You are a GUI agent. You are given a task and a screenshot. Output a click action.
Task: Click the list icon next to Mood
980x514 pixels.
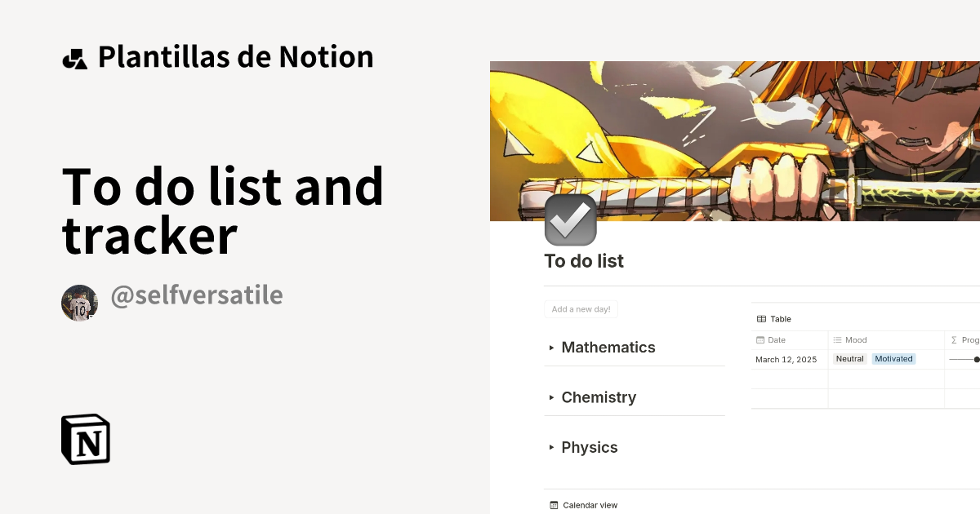pyautogui.click(x=838, y=340)
